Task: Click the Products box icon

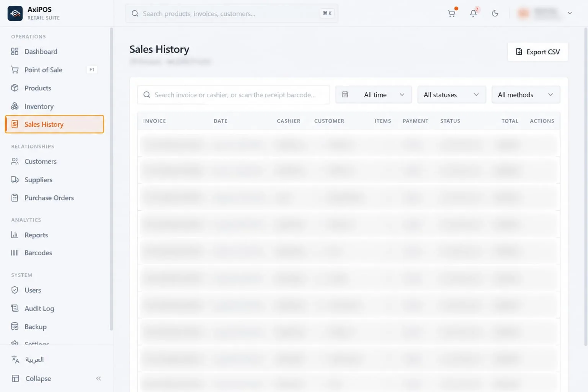Action: click(x=15, y=88)
